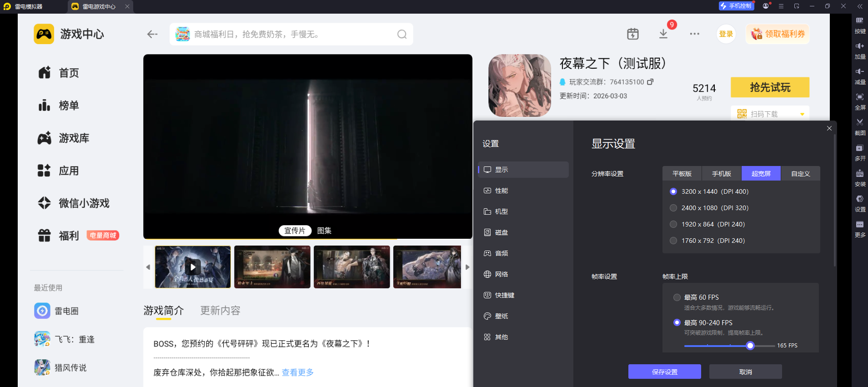The image size is (868, 387).
Task: Click the view more link
Action: (298, 372)
